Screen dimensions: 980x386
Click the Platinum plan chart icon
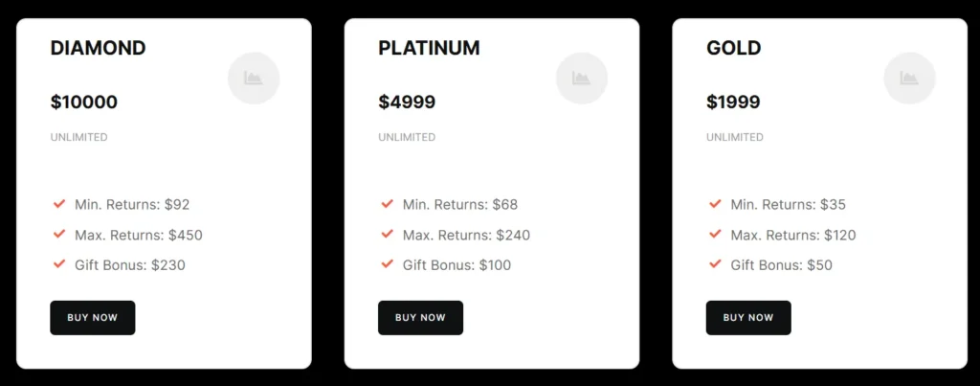(x=582, y=79)
